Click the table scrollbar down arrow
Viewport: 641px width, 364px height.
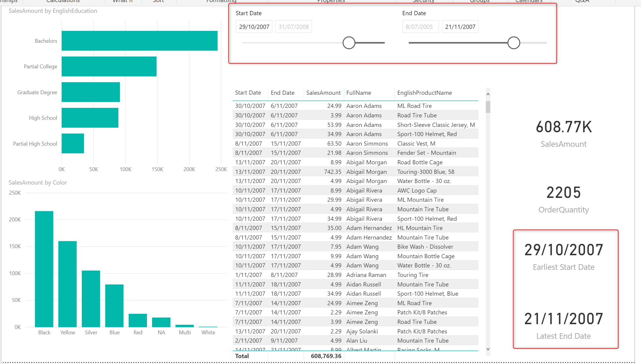488,349
